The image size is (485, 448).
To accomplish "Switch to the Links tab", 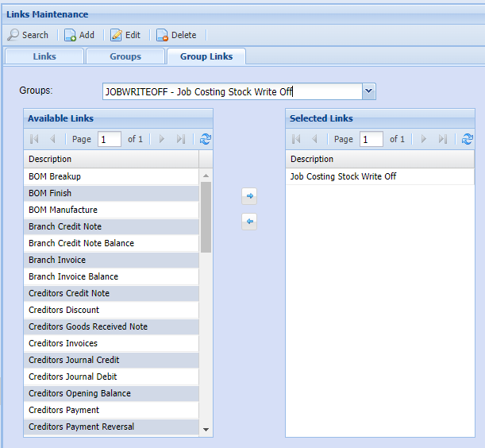I will coord(44,56).
